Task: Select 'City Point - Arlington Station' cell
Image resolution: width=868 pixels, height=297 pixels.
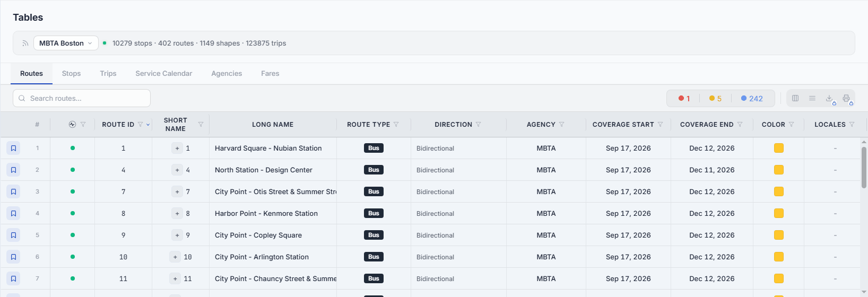Action: pos(273,257)
